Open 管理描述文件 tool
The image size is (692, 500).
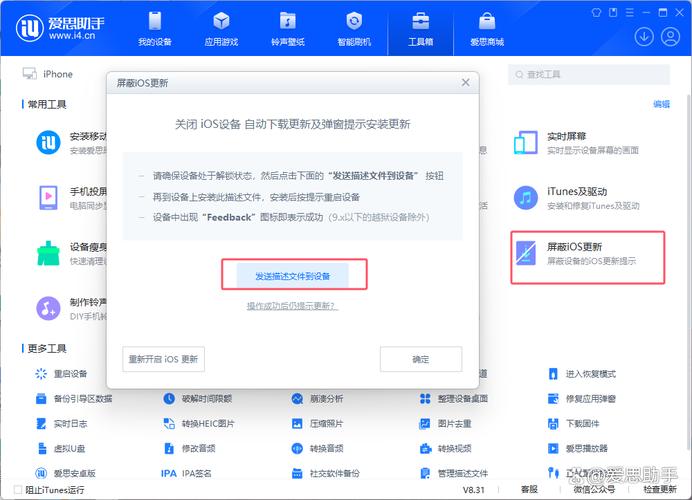click(453, 473)
